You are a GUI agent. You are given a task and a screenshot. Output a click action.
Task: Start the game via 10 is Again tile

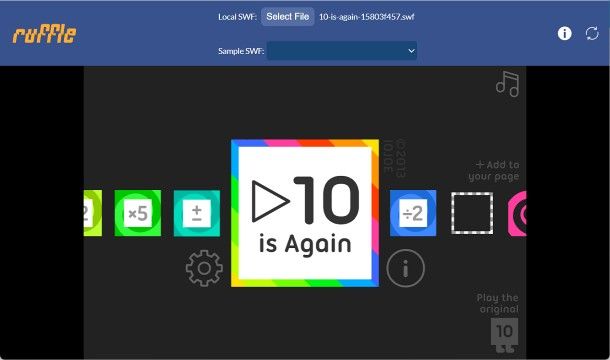click(305, 213)
